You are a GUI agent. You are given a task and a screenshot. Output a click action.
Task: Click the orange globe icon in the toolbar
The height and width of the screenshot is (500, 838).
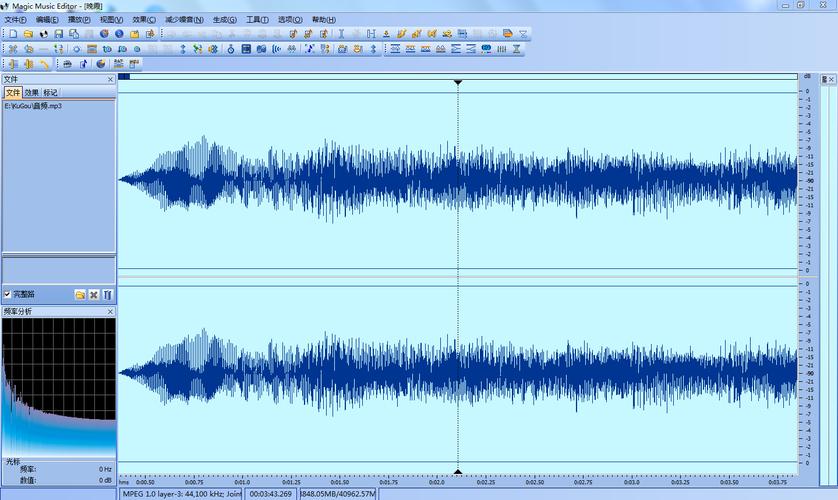(104, 34)
